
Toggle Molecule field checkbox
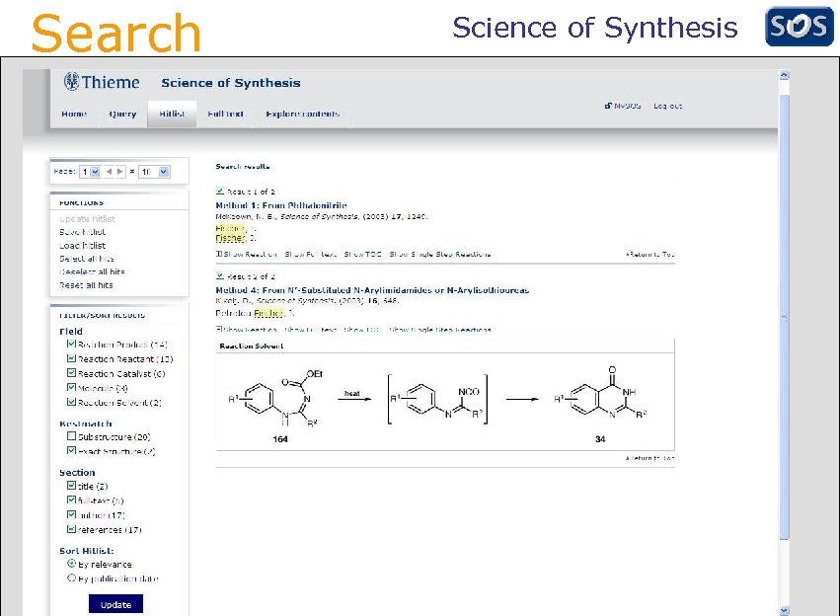click(x=71, y=387)
